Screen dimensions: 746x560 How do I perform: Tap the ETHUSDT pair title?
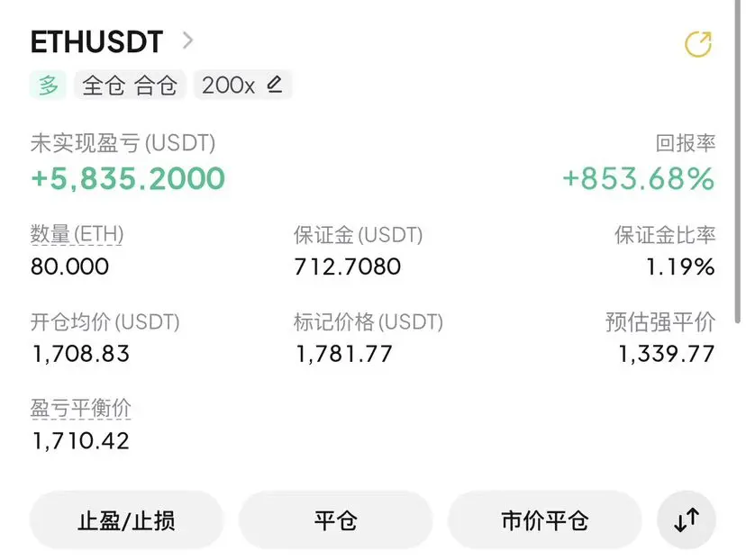tap(97, 41)
